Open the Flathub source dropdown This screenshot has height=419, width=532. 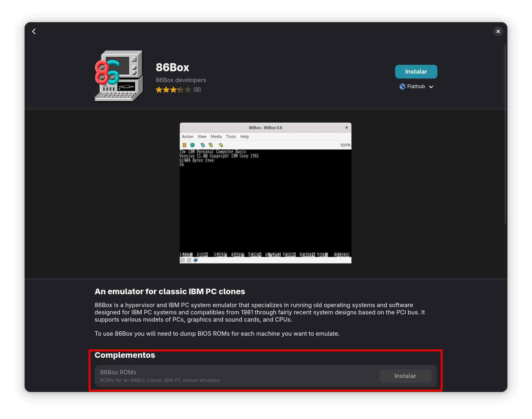[416, 87]
